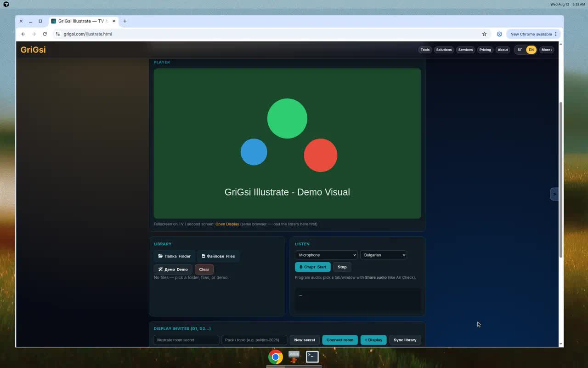Open the Services menu
The image size is (588, 368).
(x=465, y=50)
